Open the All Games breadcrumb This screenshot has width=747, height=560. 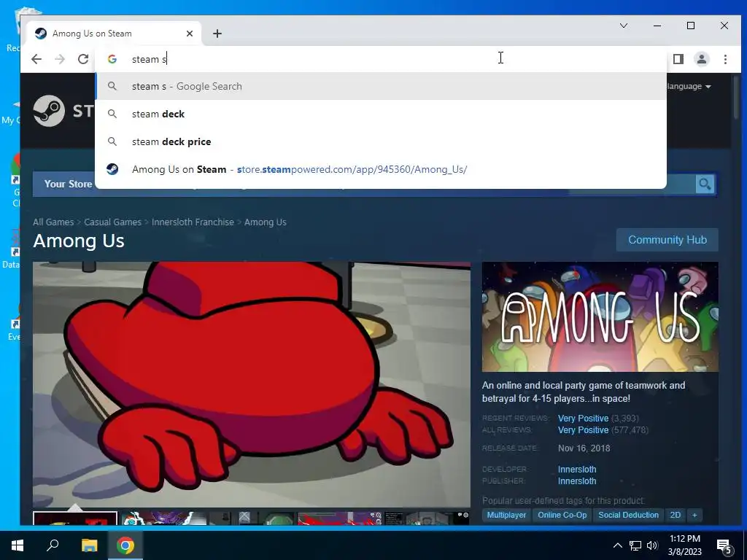[x=53, y=222]
